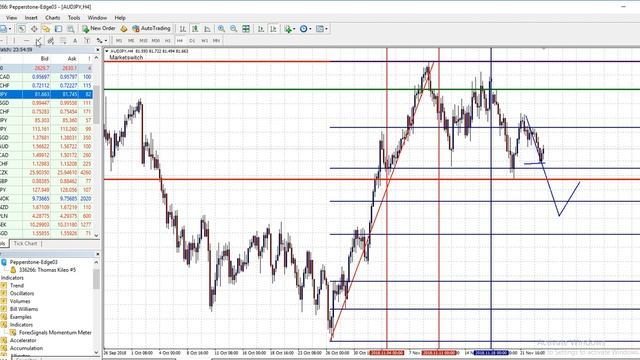Select the Accelerator indicator in Navigator
This screenshot has height=360, width=640.
[23, 340]
